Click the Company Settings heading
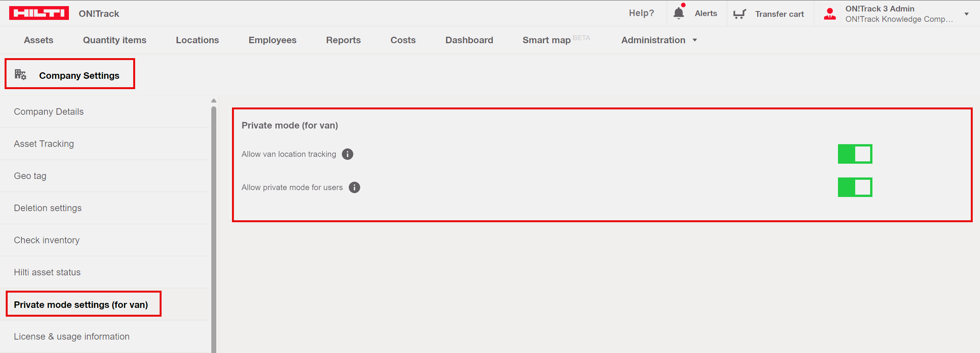This screenshot has height=353, width=980. (x=79, y=76)
